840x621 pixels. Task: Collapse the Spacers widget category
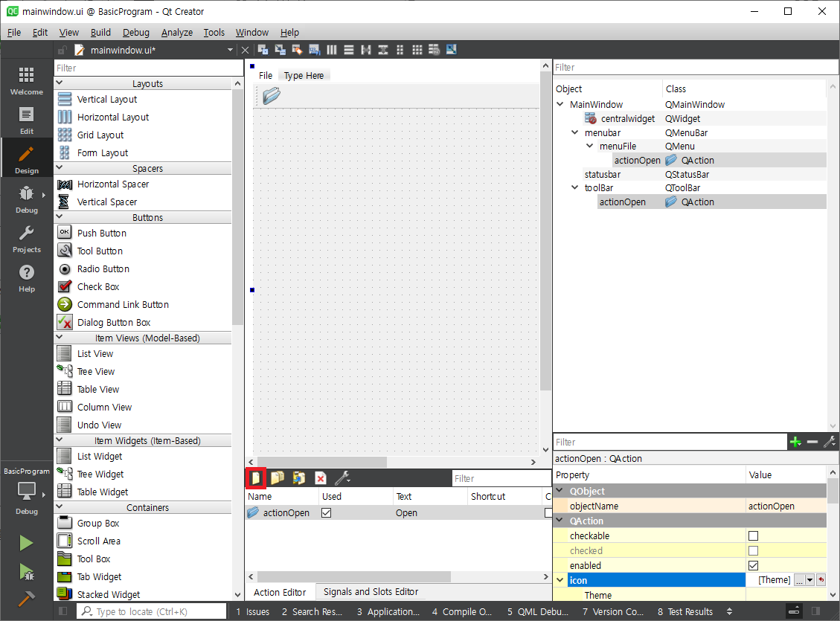pos(60,167)
